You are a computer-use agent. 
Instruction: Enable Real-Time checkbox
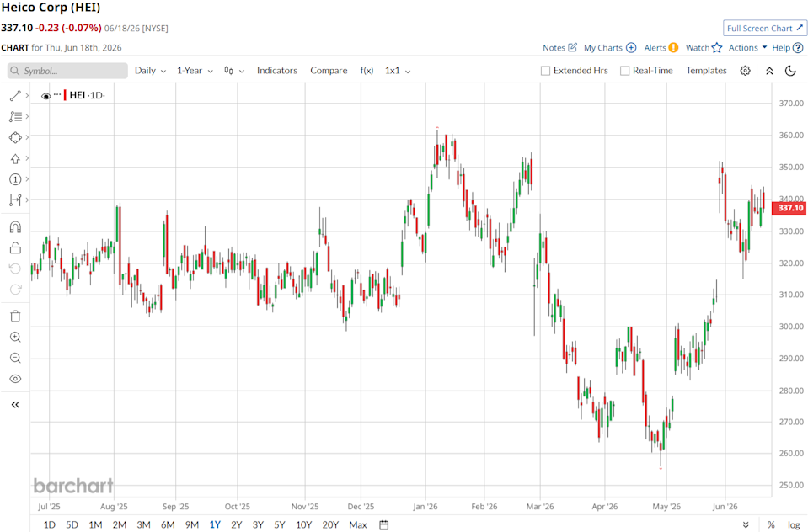coord(624,71)
